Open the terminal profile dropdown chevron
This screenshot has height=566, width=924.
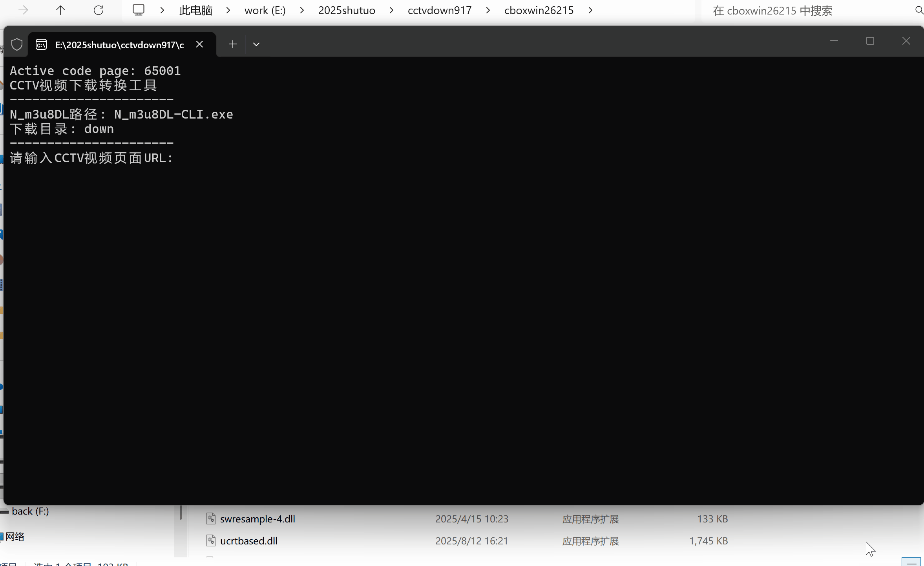coord(256,44)
